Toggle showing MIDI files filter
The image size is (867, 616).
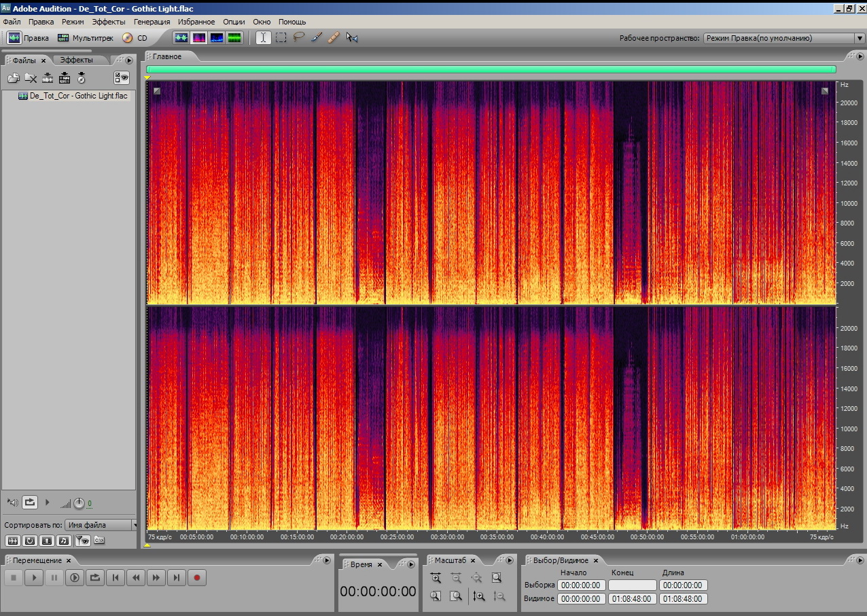click(x=64, y=541)
